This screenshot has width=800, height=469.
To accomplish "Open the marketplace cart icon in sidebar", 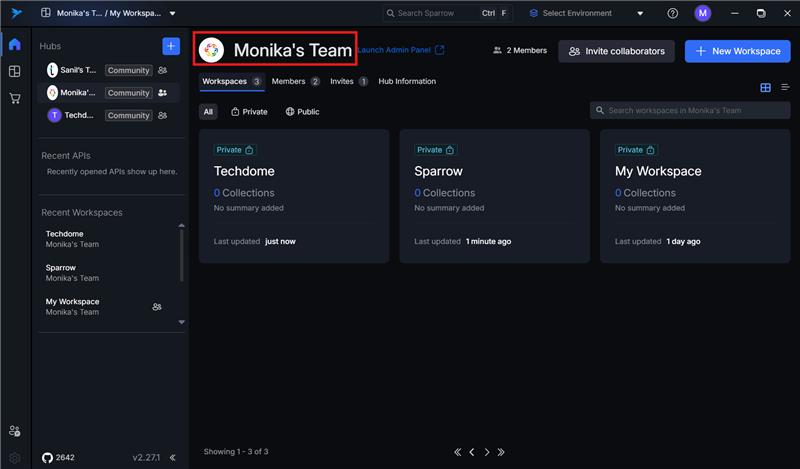I will click(15, 98).
